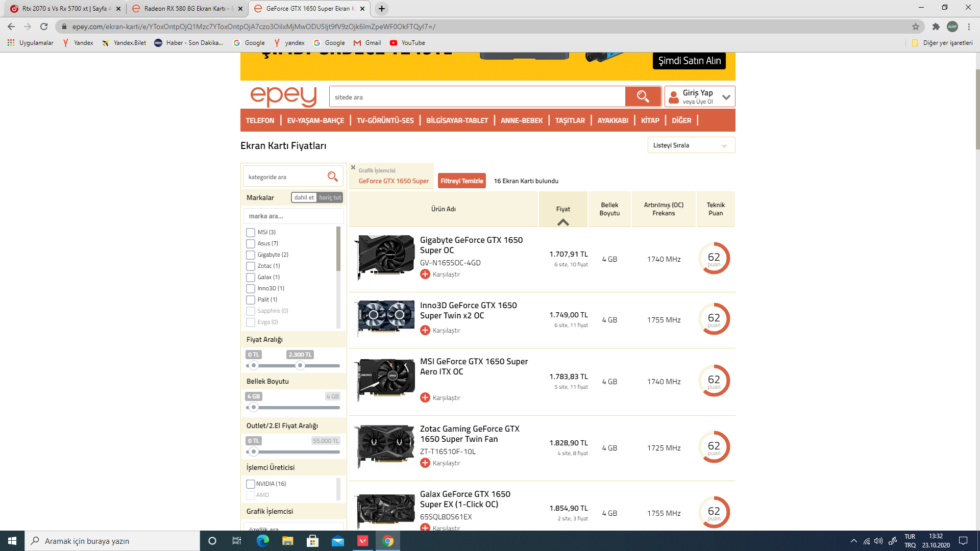Image resolution: width=980 pixels, height=551 pixels.
Task: Check the MSI (3) brand checkbox
Action: (x=251, y=233)
